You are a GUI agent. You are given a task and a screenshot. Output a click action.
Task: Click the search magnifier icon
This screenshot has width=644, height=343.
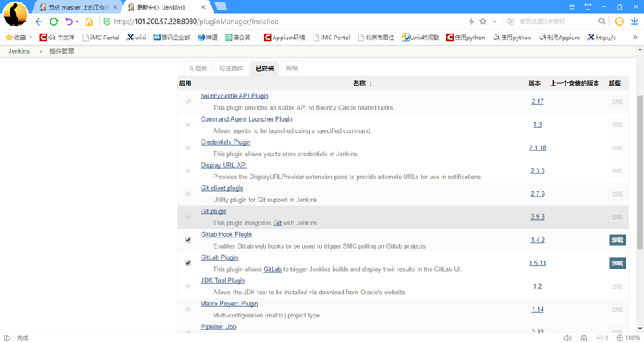click(x=602, y=22)
